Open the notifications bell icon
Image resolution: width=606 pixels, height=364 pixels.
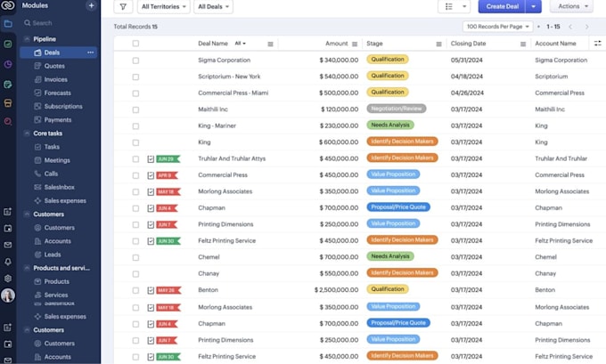[8, 262]
